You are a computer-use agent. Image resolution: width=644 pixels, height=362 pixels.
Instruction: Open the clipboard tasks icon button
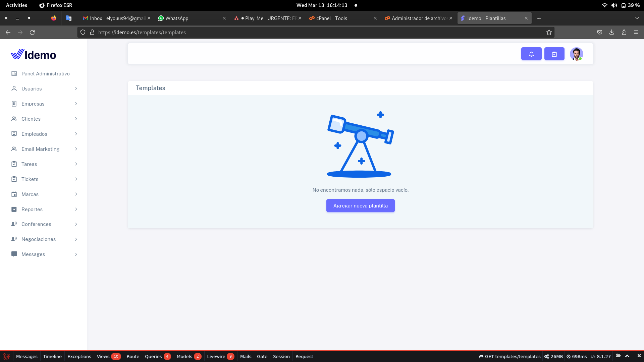coord(554,54)
